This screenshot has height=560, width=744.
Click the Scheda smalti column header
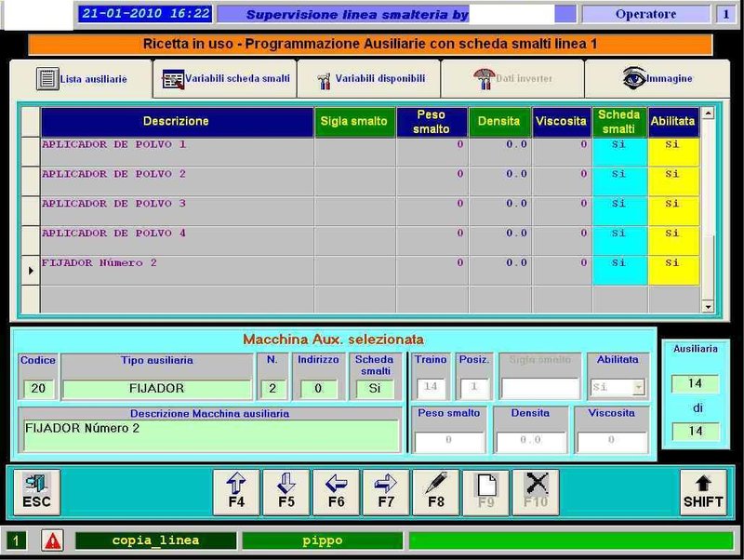tap(619, 122)
